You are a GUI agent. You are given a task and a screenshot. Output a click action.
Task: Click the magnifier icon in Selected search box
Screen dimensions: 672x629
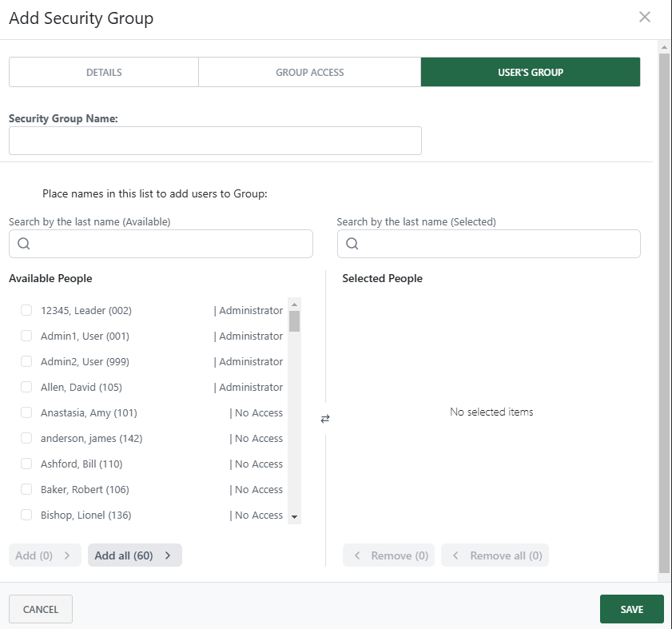352,244
